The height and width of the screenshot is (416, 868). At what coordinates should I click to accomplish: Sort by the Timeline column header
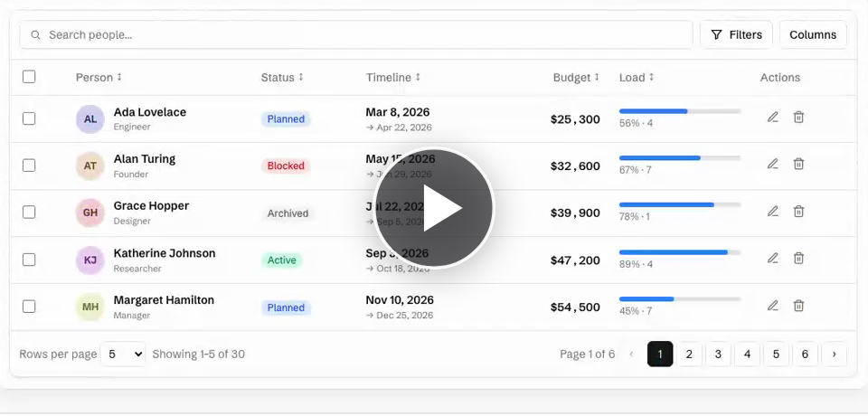[x=393, y=78]
